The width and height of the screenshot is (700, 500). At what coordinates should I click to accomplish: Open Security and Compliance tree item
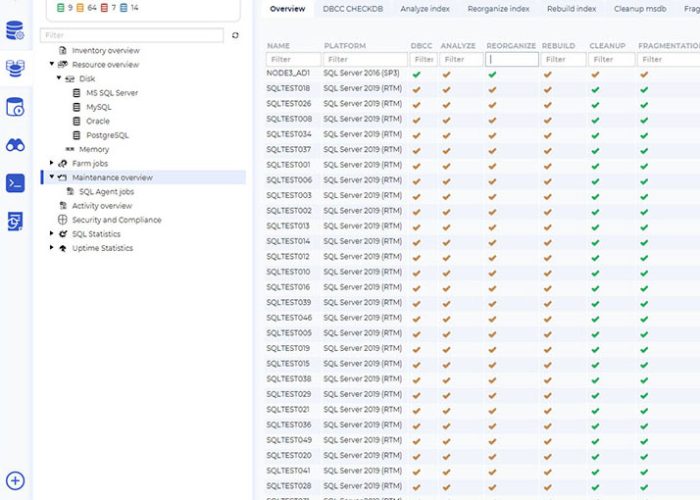point(117,220)
